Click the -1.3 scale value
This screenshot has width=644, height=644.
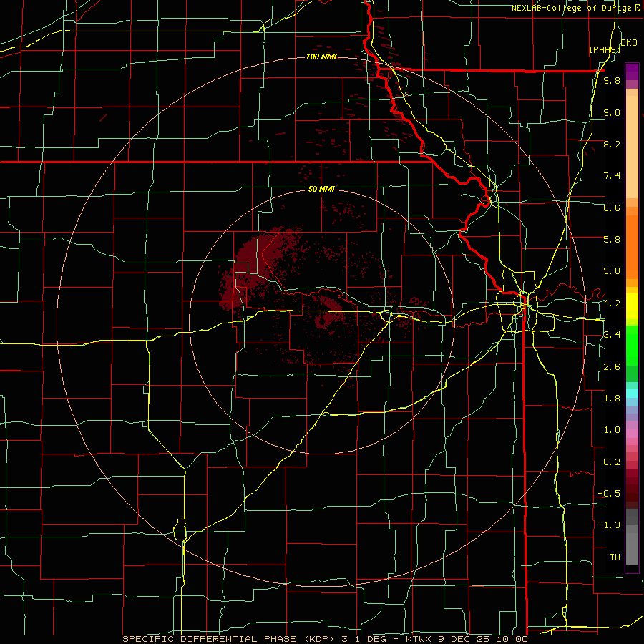(x=609, y=525)
